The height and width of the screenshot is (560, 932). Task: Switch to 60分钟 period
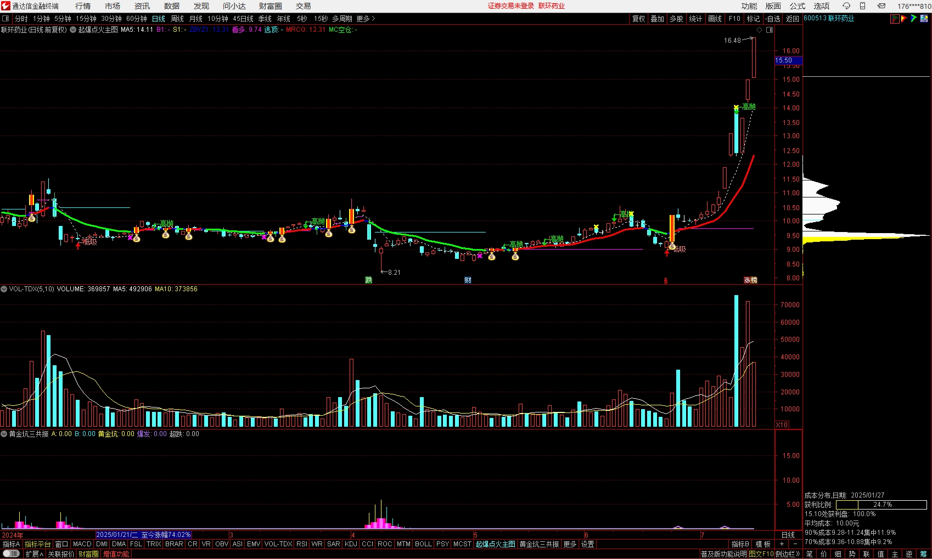pyautogui.click(x=137, y=19)
